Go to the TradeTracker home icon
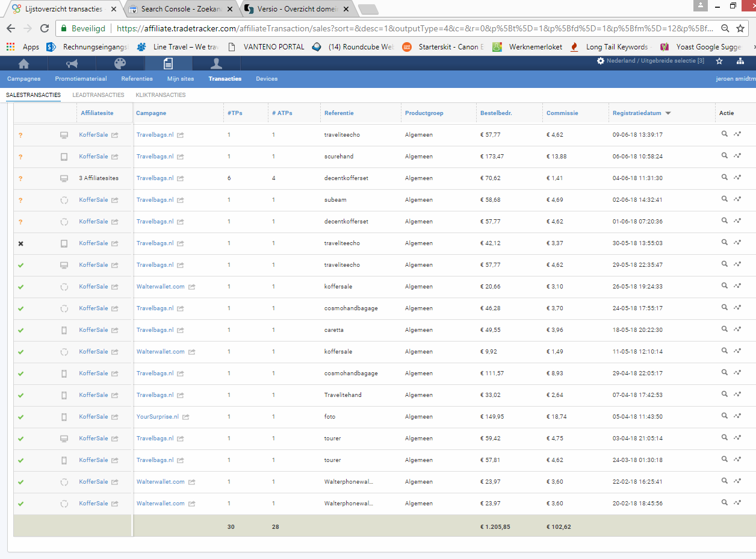This screenshot has width=756, height=559. coord(24,63)
